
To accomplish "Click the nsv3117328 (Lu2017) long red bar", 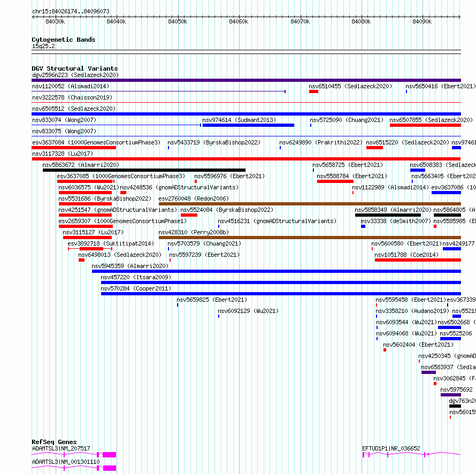I will [246, 159].
